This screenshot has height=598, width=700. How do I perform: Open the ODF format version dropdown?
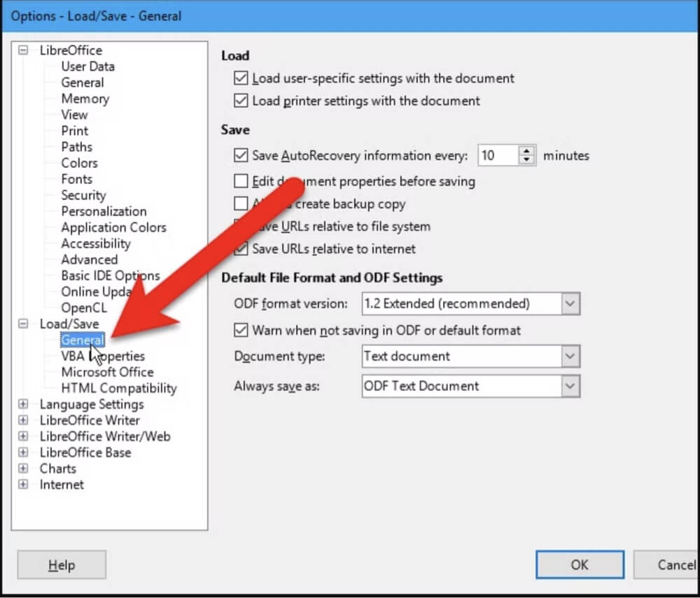(570, 304)
